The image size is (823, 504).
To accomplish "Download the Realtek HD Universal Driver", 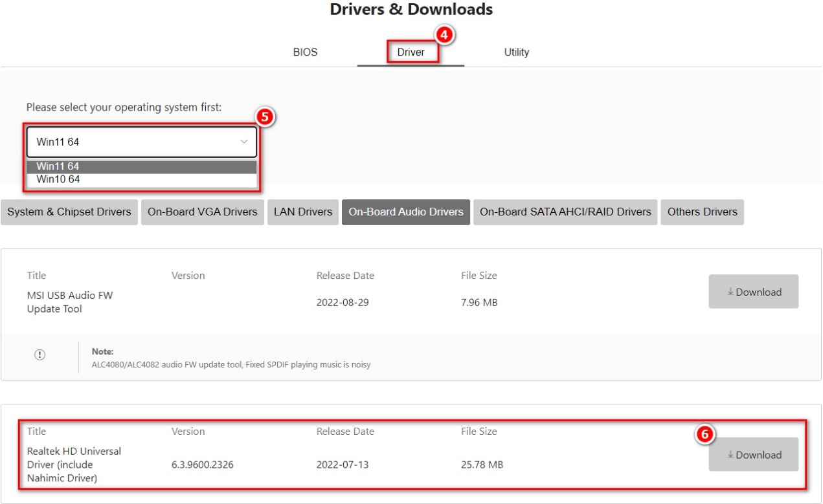I will pos(753,455).
